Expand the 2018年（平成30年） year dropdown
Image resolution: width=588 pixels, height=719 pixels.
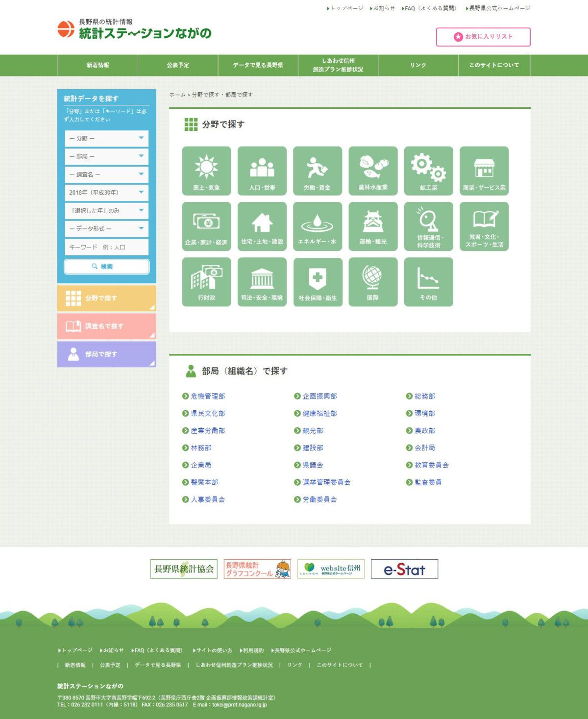point(106,193)
